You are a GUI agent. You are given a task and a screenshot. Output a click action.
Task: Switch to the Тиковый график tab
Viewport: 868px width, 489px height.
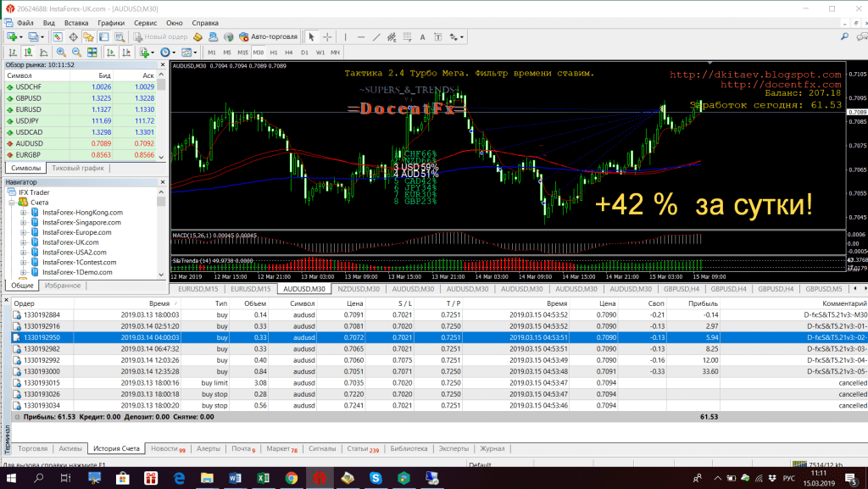[x=77, y=168]
